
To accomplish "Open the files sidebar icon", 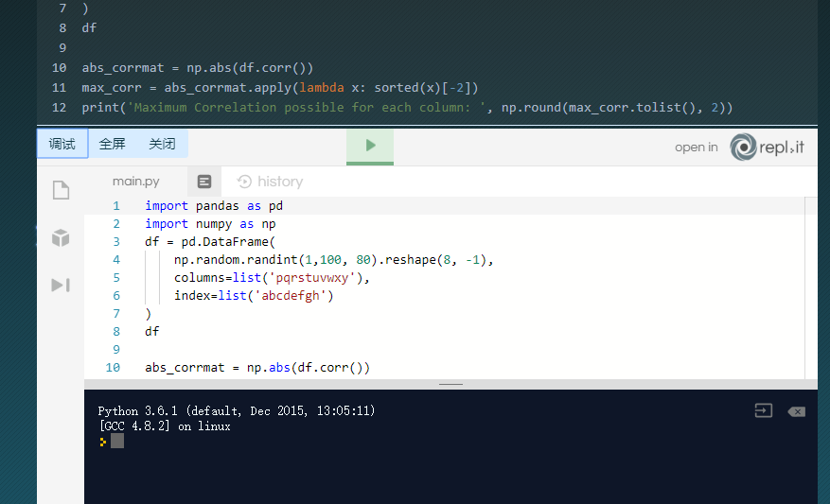I will 61,190.
